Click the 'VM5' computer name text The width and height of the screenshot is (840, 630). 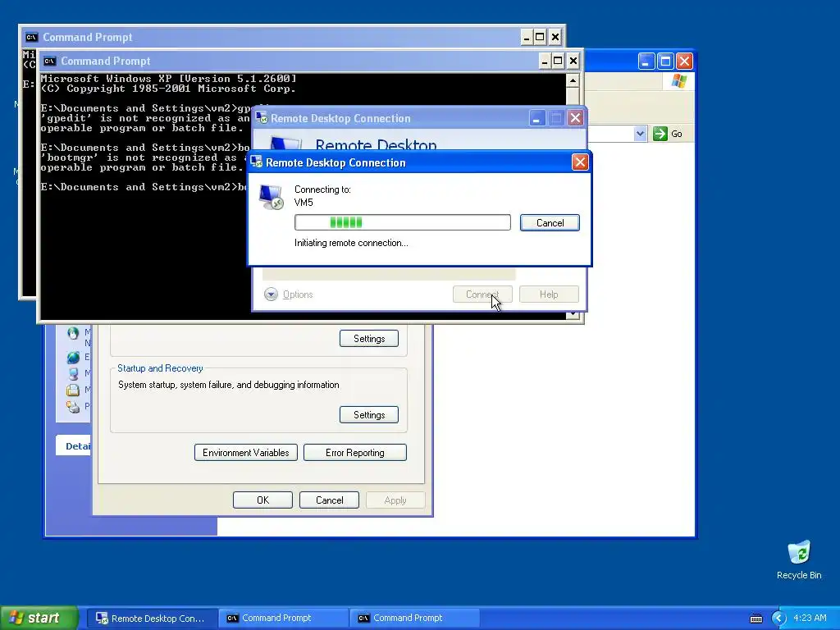tap(304, 203)
